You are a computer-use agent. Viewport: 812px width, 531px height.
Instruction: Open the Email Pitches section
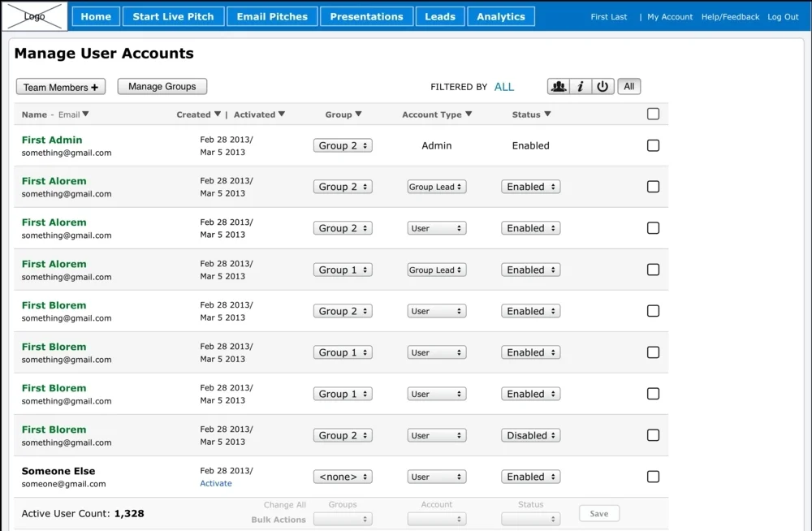click(271, 15)
